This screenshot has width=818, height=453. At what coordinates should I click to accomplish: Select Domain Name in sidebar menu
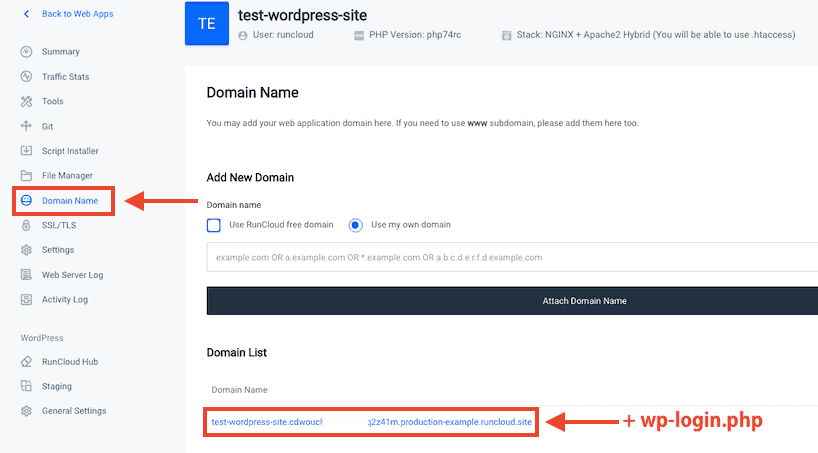(x=69, y=201)
